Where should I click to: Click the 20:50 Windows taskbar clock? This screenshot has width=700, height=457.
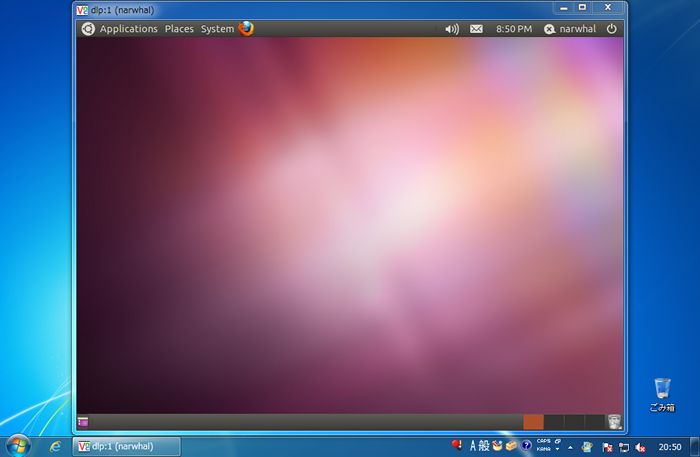tap(670, 447)
